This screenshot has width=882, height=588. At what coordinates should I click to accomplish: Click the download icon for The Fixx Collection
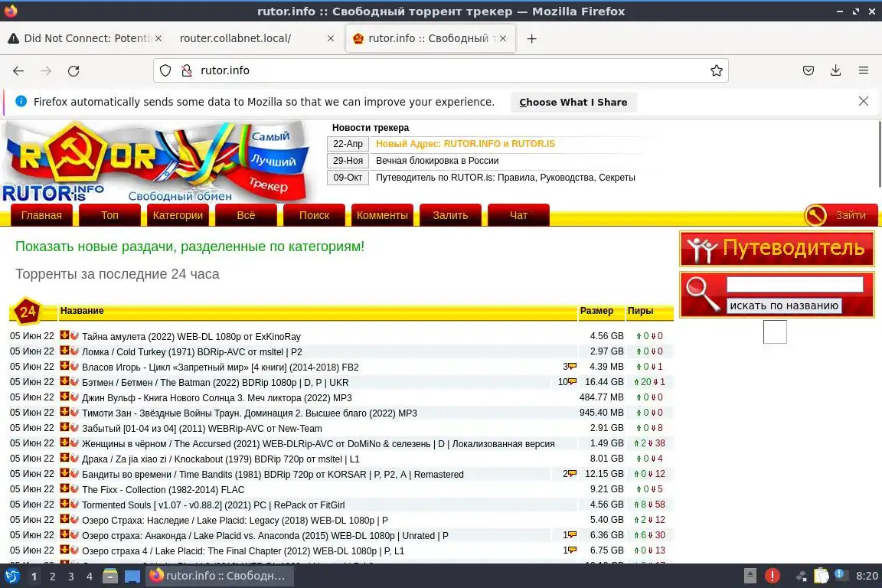tap(64, 489)
